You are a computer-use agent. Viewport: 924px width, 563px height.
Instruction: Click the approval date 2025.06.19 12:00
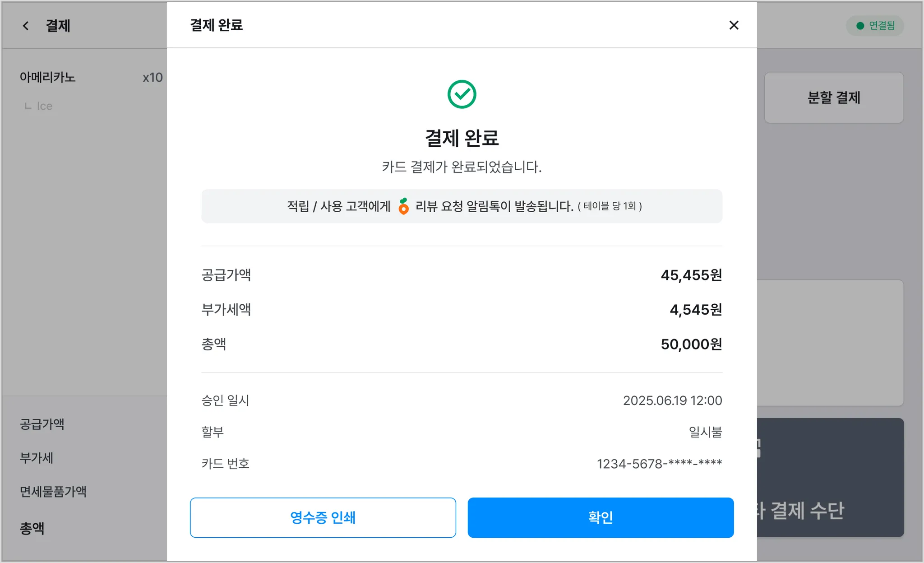[672, 400]
